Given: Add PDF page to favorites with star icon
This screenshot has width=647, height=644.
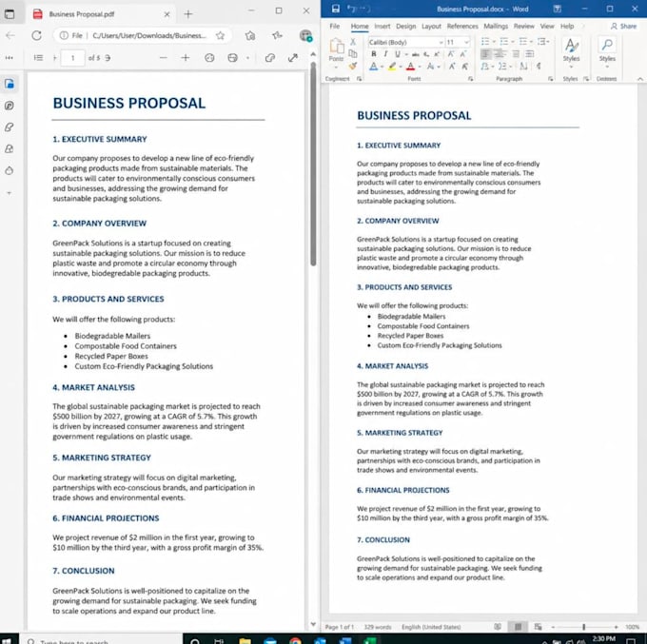Looking at the screenshot, I should pos(221,35).
